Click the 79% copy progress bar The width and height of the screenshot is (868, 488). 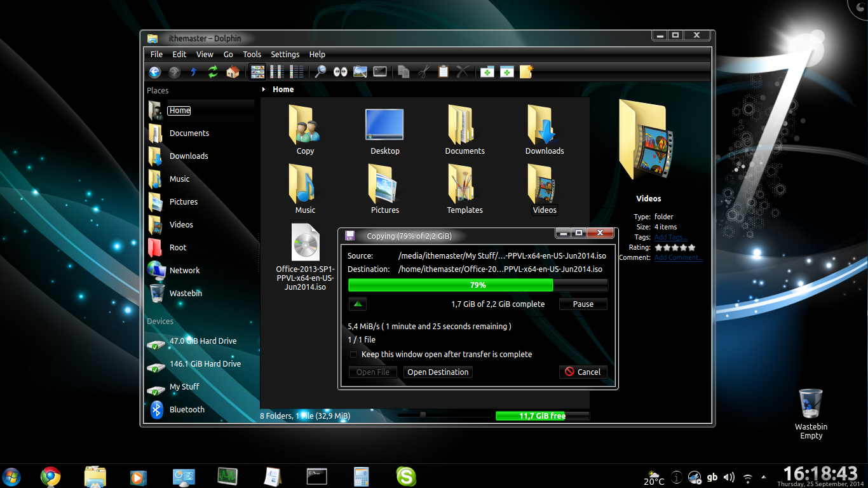click(478, 285)
